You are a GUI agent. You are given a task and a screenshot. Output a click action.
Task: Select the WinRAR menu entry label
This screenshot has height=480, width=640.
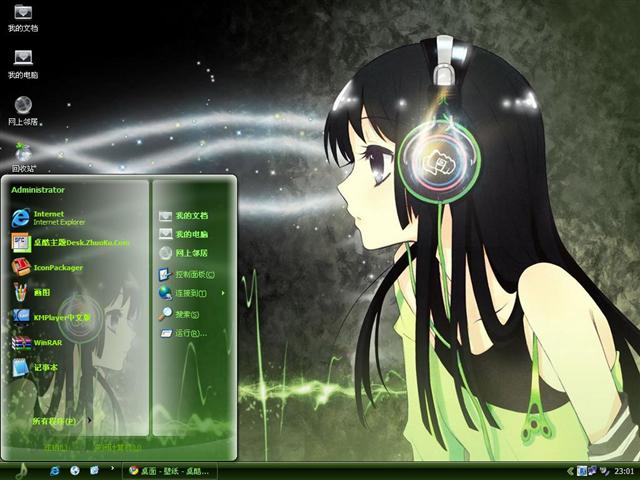[48, 342]
